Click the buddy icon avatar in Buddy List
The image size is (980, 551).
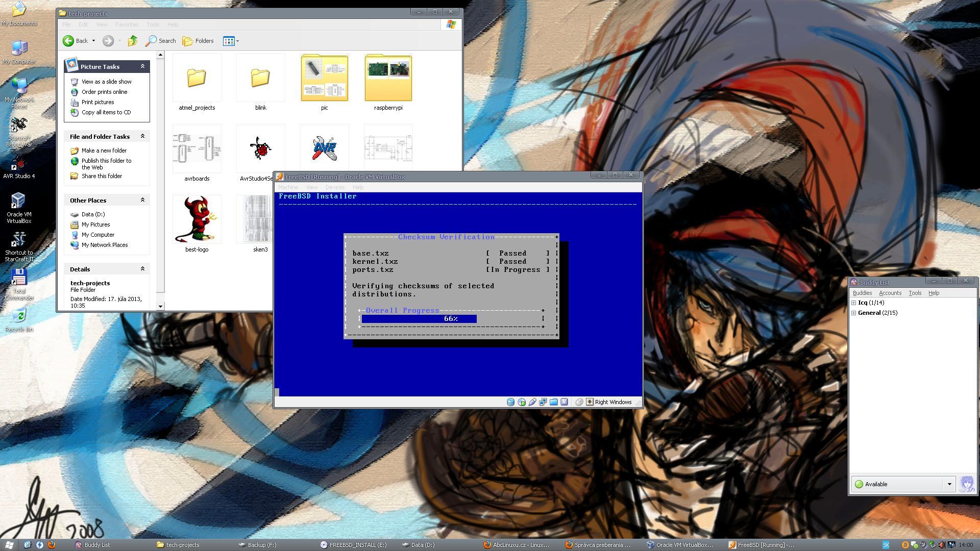tap(967, 484)
